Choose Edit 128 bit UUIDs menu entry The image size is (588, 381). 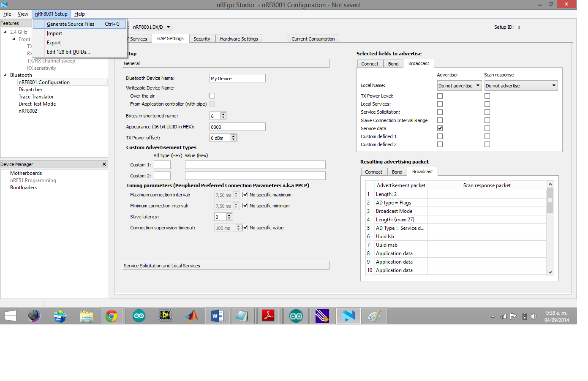pyautogui.click(x=80, y=52)
